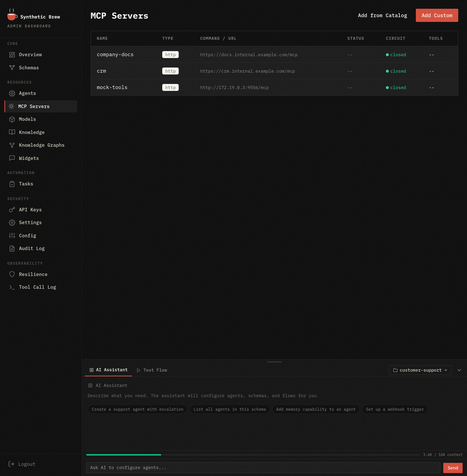The width and height of the screenshot is (467, 476).
Task: Click the Add Custom button
Action: pos(437,16)
